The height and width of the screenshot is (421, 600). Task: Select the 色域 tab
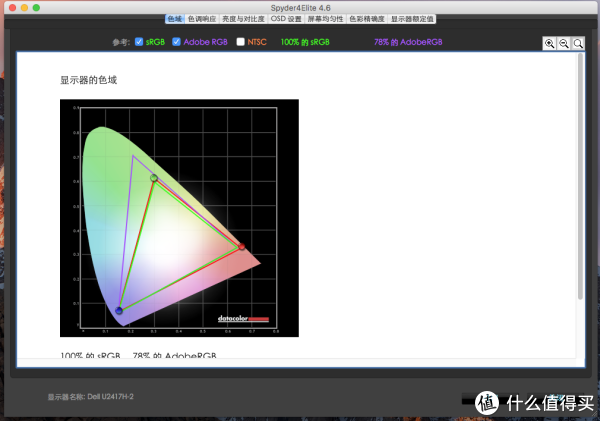click(175, 19)
